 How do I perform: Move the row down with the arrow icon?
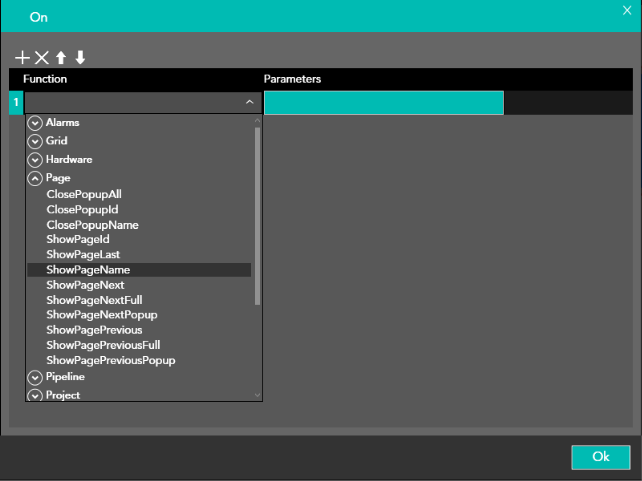[x=80, y=58]
